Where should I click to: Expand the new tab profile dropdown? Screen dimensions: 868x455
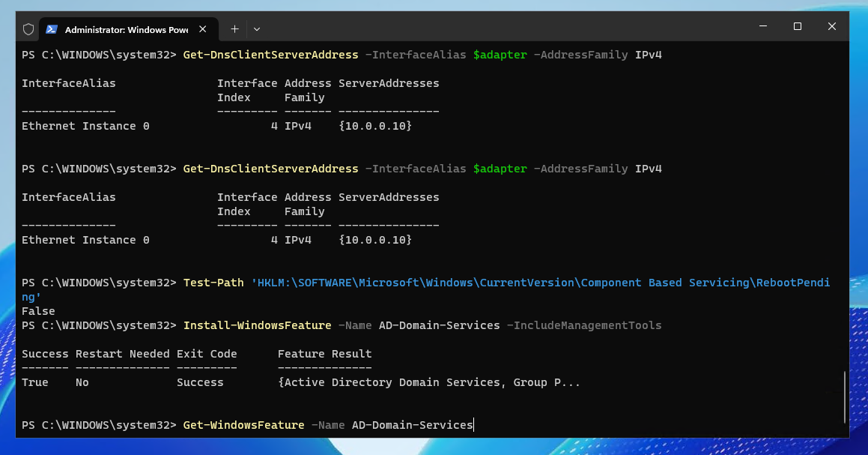coord(257,29)
